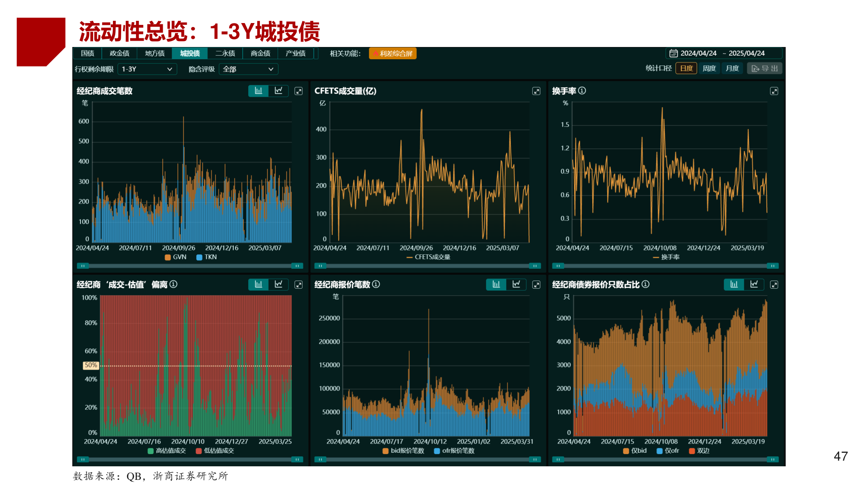The width and height of the screenshot is (868, 488).
Task: Open 行权剩余期限 dropdown showing 1-3Y
Action: (147, 69)
